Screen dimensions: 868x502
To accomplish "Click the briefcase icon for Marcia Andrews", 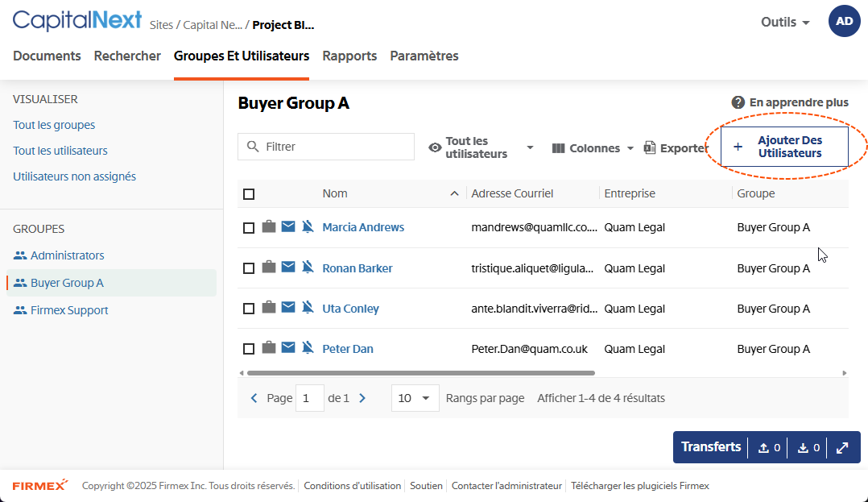I will (268, 226).
